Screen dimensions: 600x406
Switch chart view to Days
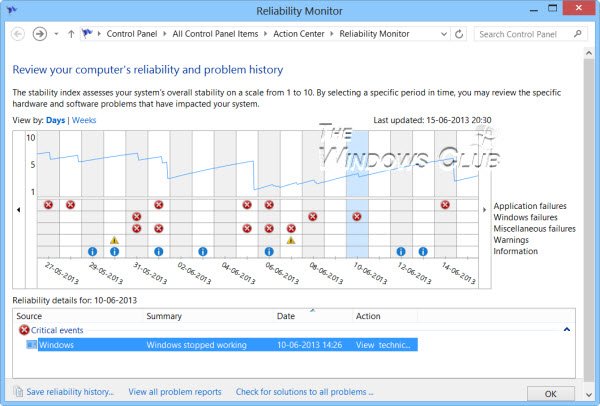[x=55, y=120]
